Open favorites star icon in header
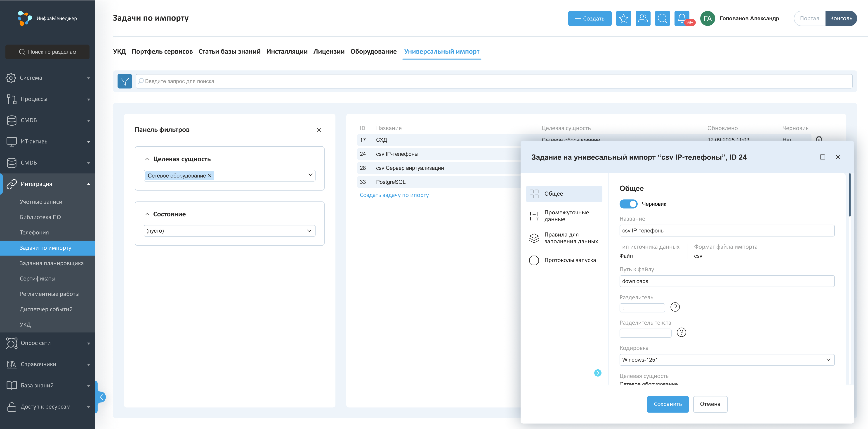The height and width of the screenshot is (429, 868). click(623, 18)
